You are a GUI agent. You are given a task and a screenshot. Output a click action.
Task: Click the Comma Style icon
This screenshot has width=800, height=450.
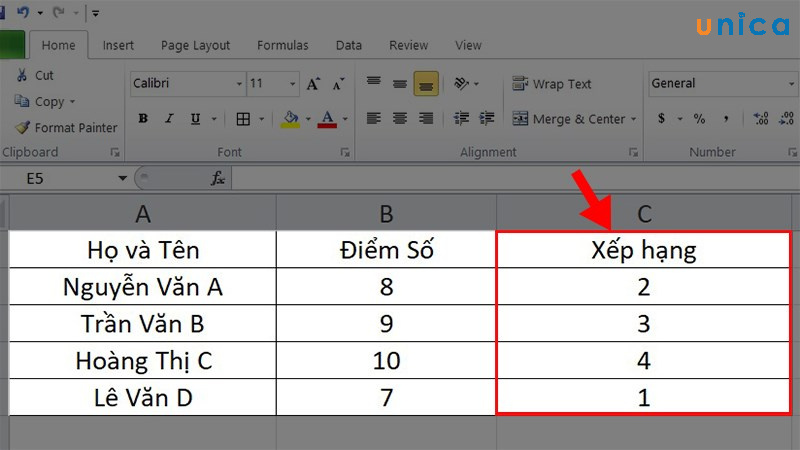tap(726, 119)
